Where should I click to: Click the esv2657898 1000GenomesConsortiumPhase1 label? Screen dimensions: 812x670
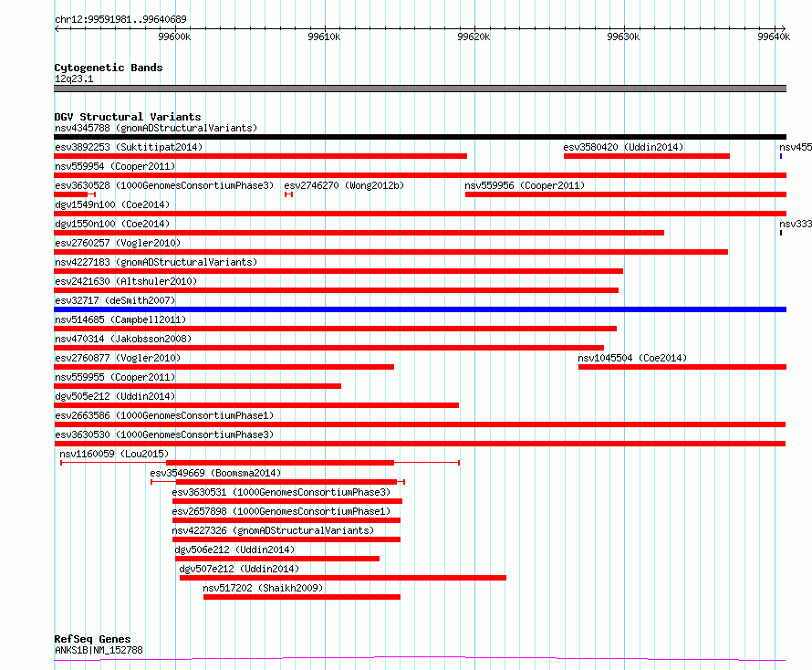pos(281,511)
